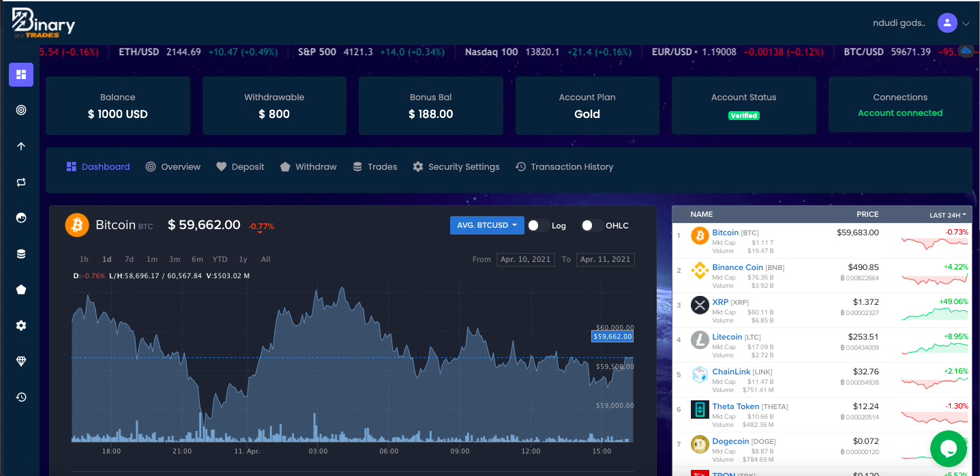
Task: Toggle the Log scale switch
Action: tap(537, 226)
